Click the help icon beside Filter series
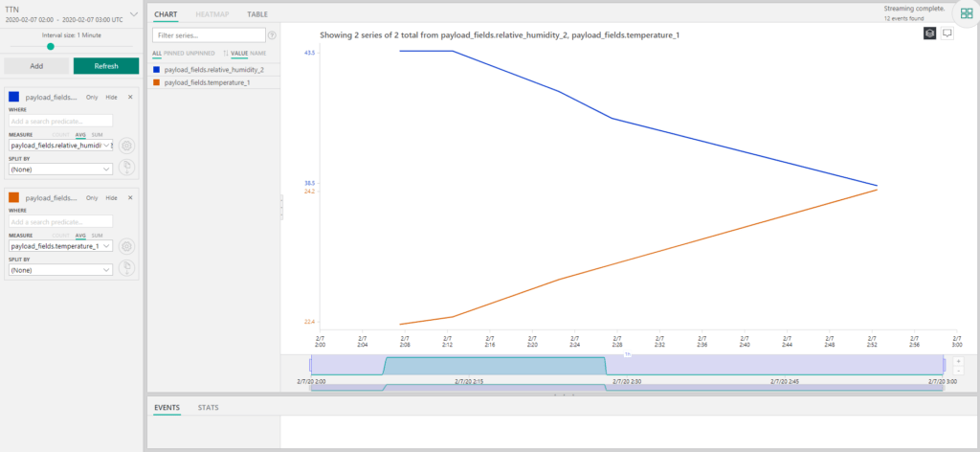 pos(272,35)
